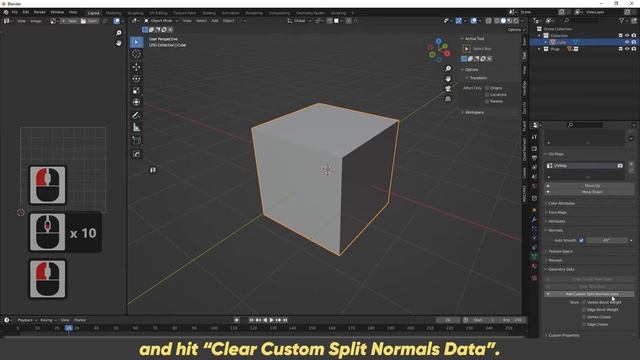The height and width of the screenshot is (360, 640).
Task: Pick the Measure tool
Action: coord(137,128)
